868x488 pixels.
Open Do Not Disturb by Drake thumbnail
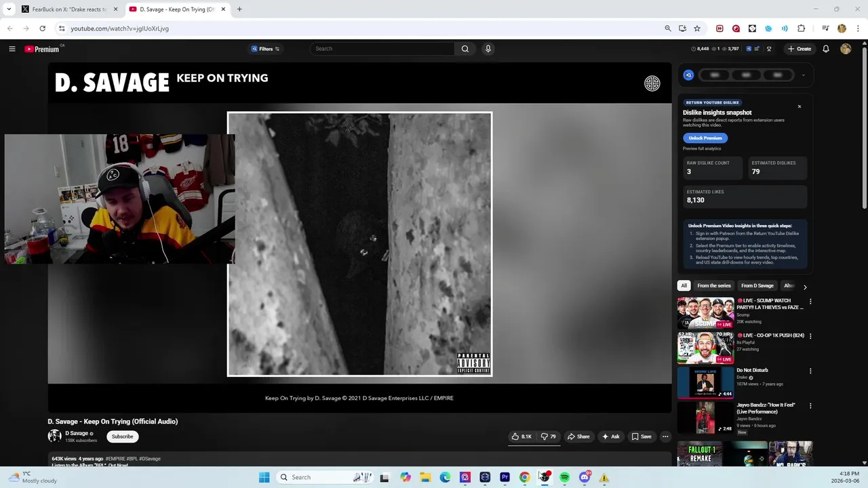pyautogui.click(x=705, y=383)
